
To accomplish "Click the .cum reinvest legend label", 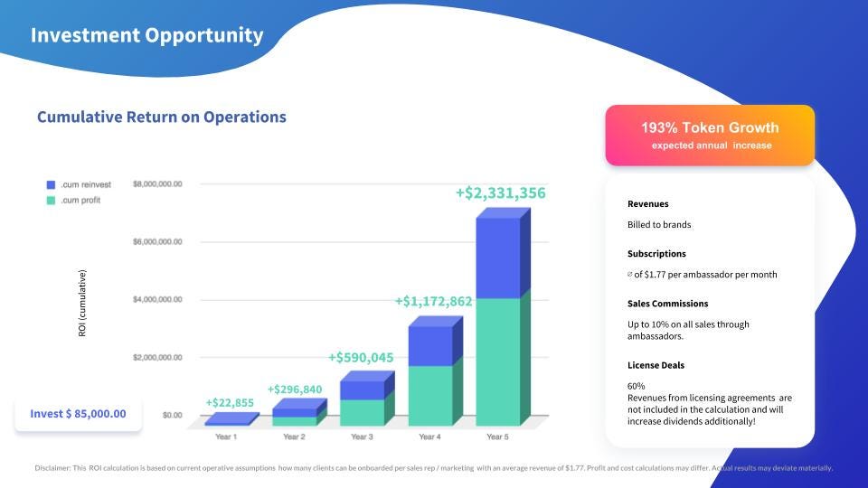I will pyautogui.click(x=86, y=184).
